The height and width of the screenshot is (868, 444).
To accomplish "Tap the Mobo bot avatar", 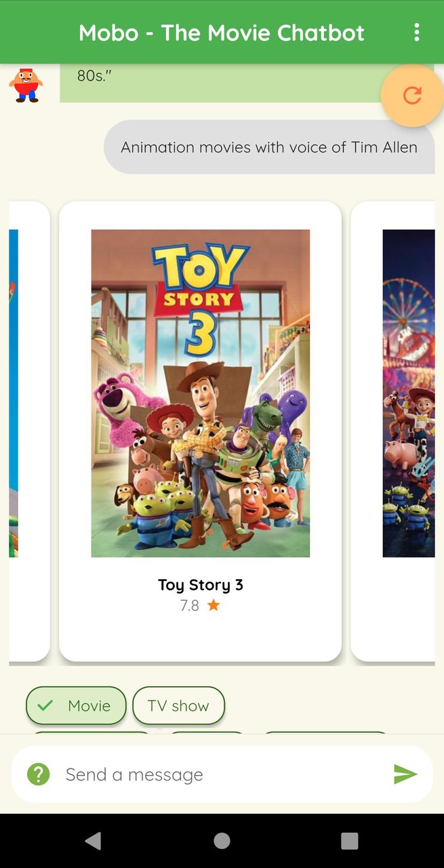I will tap(26, 85).
